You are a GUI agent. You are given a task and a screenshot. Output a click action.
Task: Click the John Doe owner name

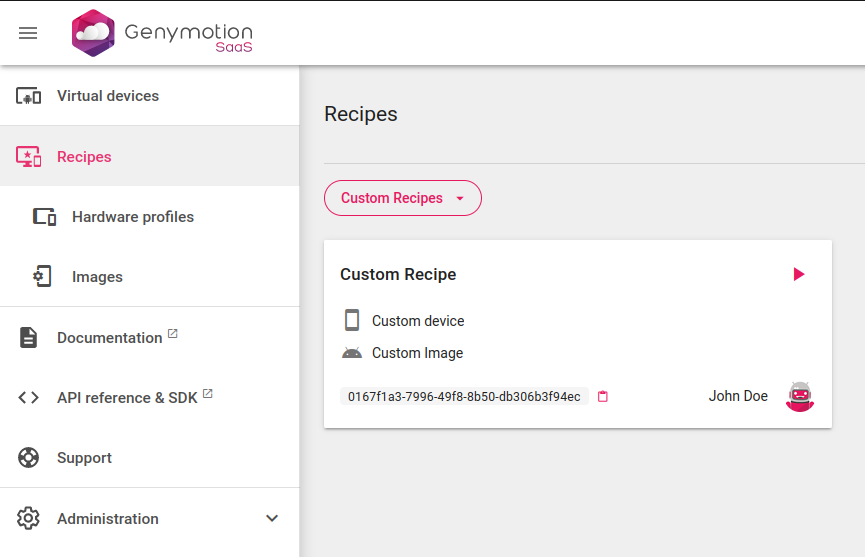click(738, 396)
